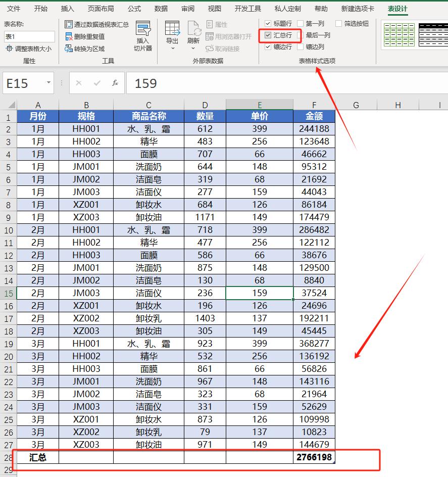Switch to the 开发工具 developer tab

click(247, 9)
